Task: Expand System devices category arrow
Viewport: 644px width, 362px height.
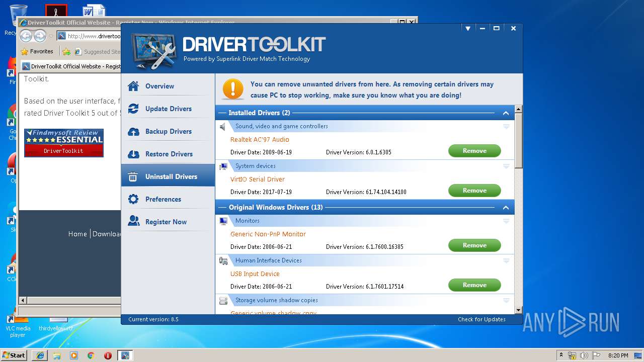Action: [x=506, y=166]
